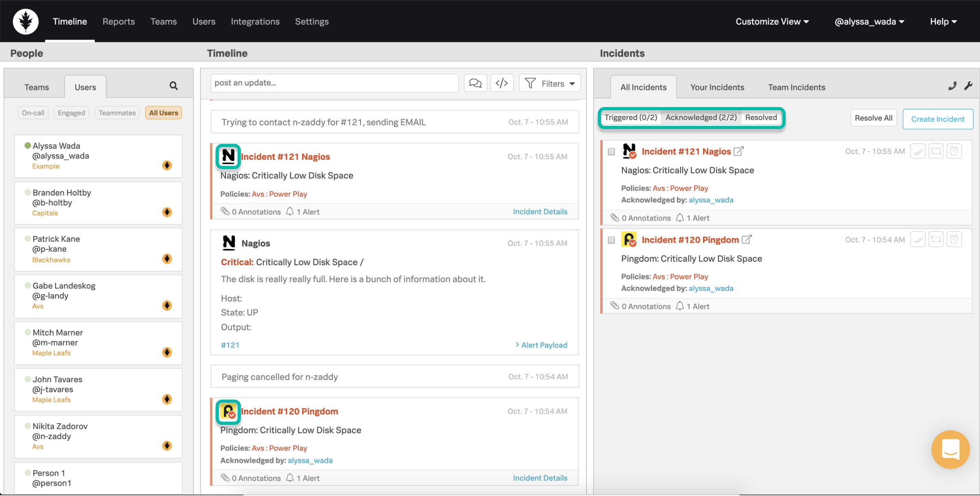Click the Resolve All button

[873, 118]
